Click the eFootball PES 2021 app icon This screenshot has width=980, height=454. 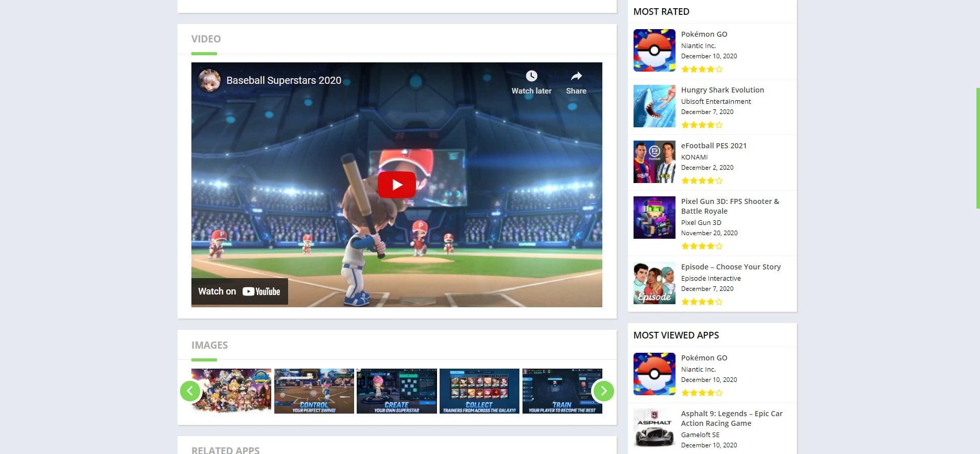tap(655, 162)
